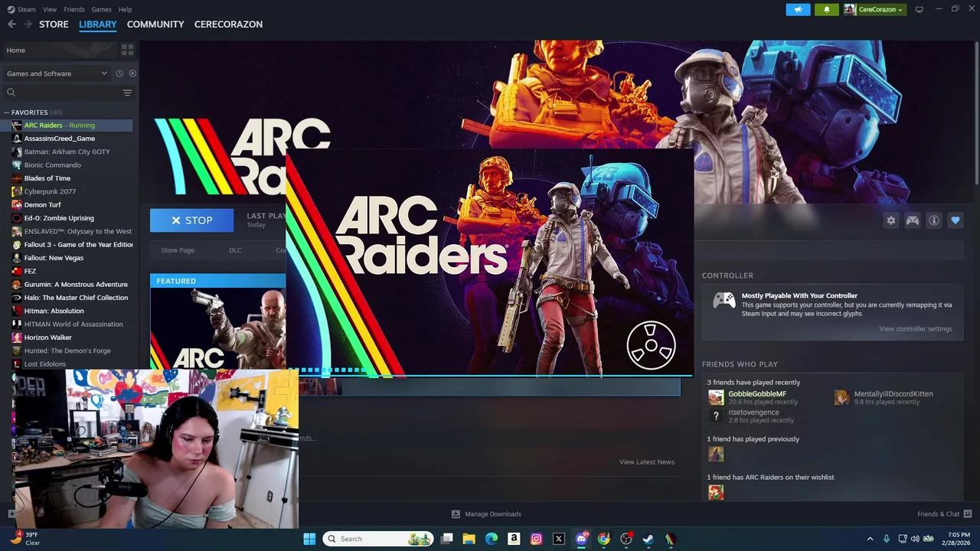The width and height of the screenshot is (980, 551).
Task: Go forward with the right arrow
Action: click(x=28, y=24)
